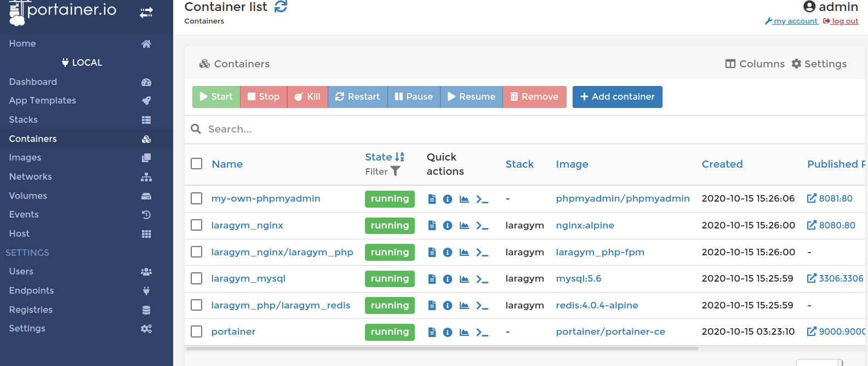Check the laragym_nginx row checkbox
Image resolution: width=868 pixels, height=366 pixels.
click(x=197, y=225)
